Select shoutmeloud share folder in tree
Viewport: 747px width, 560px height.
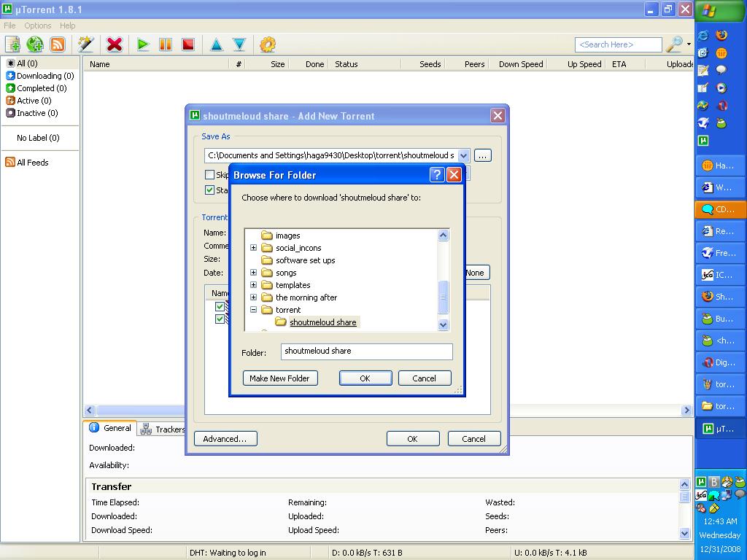322,322
